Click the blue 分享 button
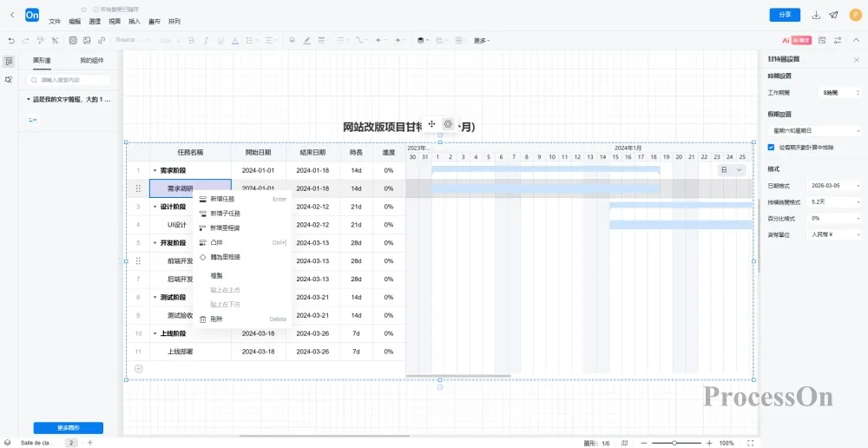 785,15
